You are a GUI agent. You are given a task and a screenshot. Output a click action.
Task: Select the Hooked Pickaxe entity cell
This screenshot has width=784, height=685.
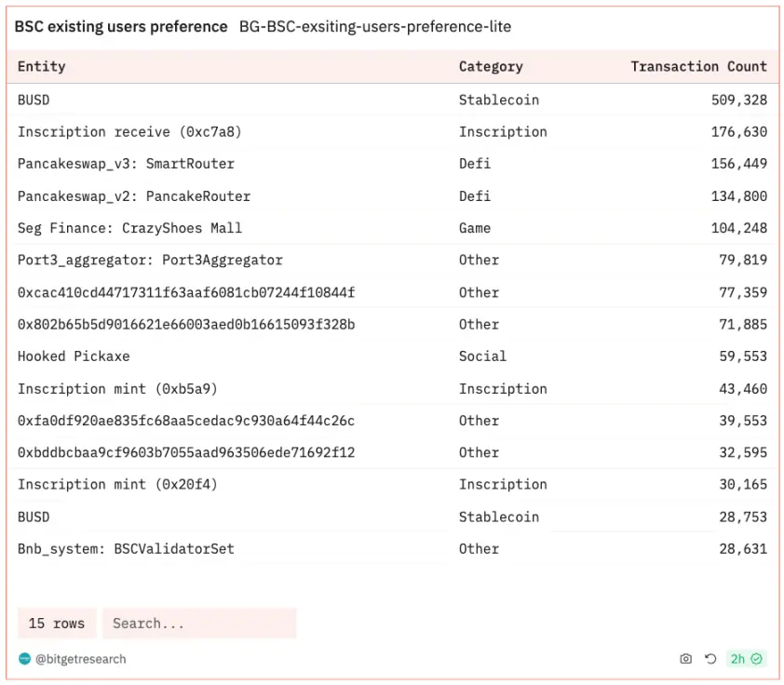[74, 356]
